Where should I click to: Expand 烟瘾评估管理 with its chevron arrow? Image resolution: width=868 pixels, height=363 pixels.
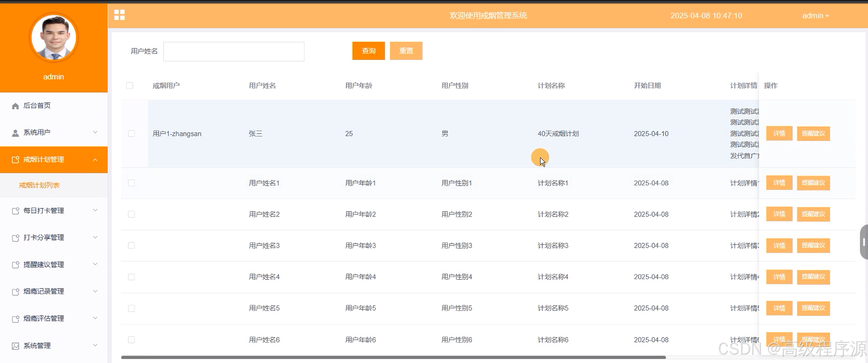(95, 318)
